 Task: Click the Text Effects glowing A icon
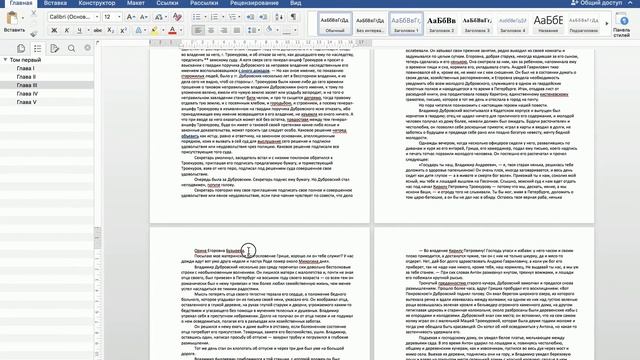click(x=138, y=30)
